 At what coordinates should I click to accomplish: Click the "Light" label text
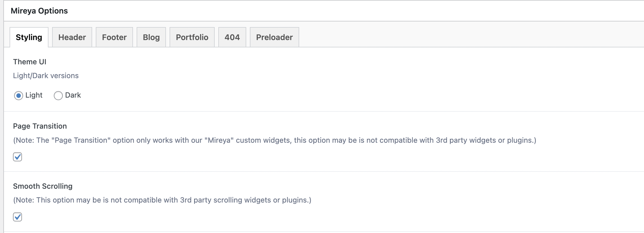[34, 95]
